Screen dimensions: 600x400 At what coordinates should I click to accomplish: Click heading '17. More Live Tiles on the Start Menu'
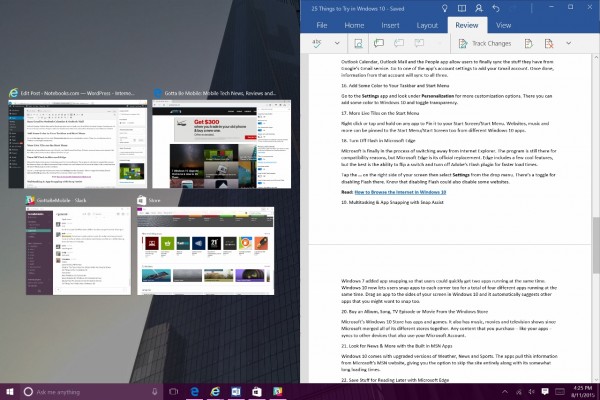(x=380, y=113)
